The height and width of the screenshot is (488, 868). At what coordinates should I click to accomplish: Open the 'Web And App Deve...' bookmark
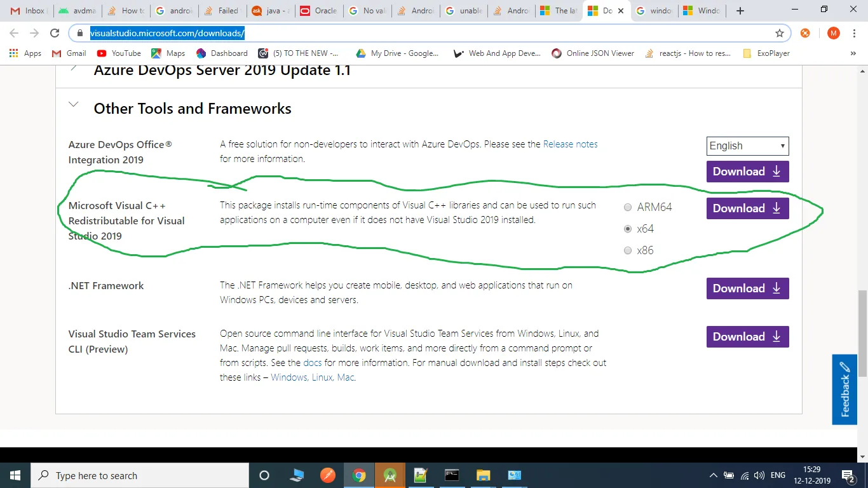coord(497,53)
